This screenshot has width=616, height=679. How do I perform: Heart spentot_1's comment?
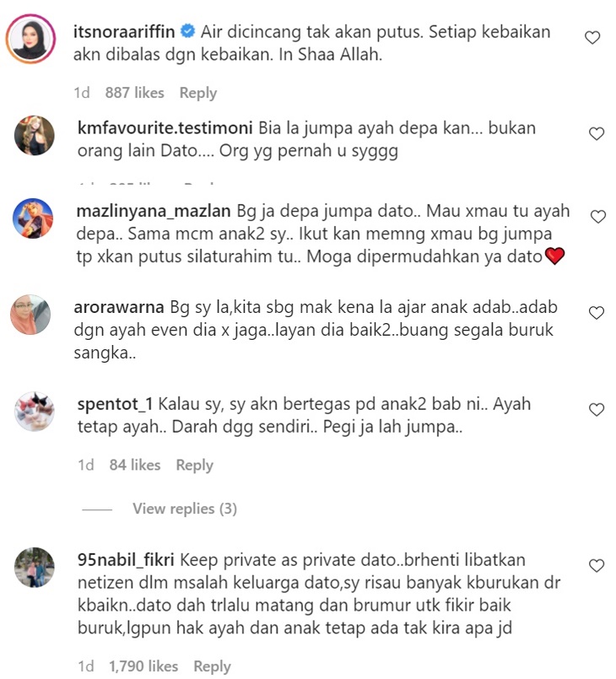coord(597,409)
